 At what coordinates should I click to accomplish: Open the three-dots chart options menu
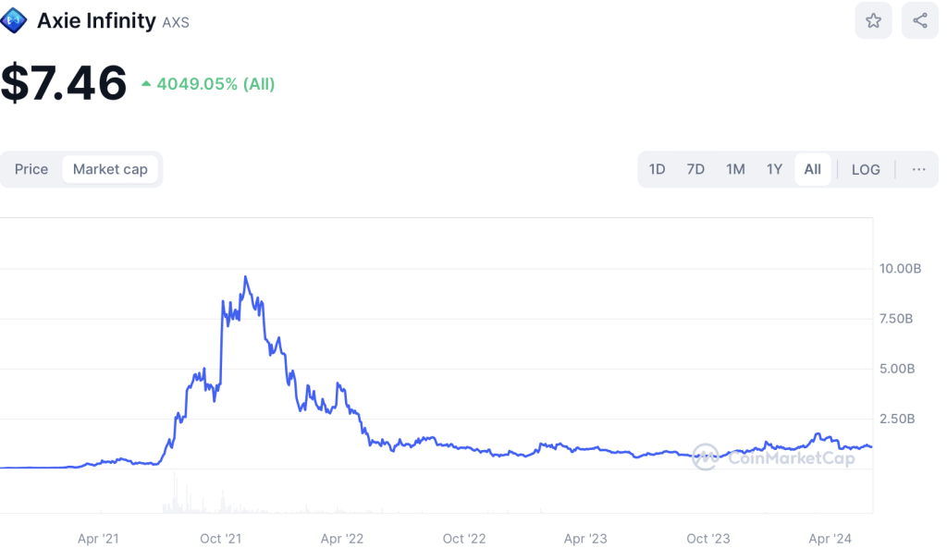[x=918, y=169]
